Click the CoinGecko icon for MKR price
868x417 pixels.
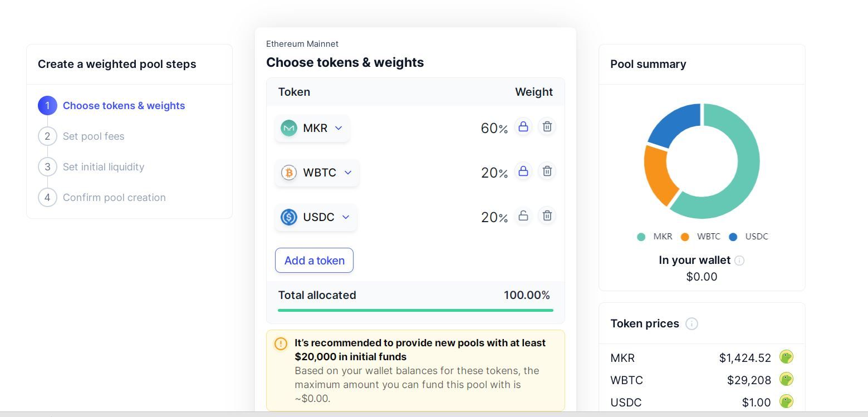click(786, 357)
